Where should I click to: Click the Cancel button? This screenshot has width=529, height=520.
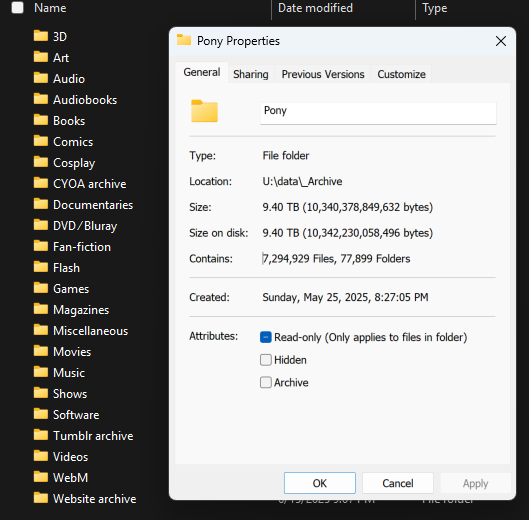click(398, 483)
